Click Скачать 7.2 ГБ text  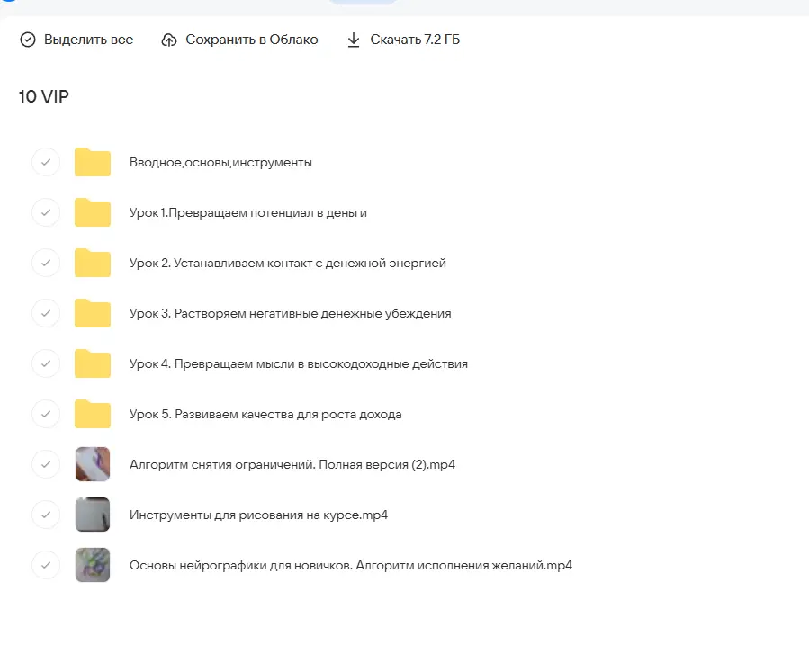coord(415,40)
